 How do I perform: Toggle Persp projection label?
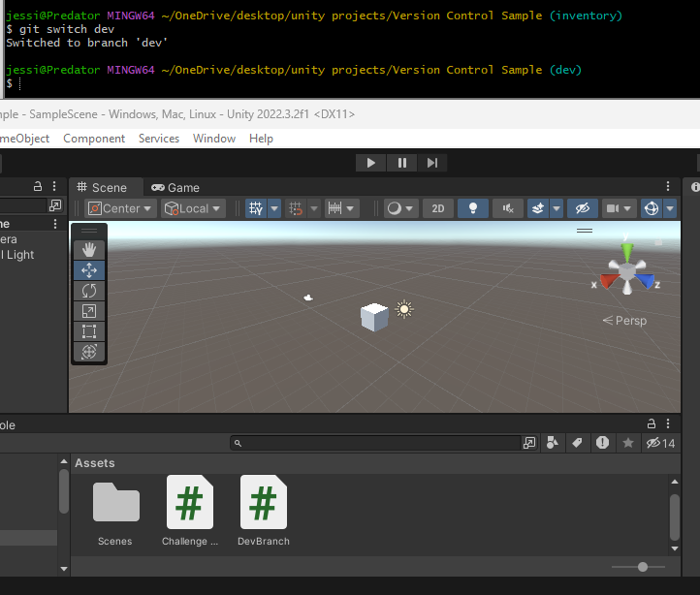coord(624,321)
